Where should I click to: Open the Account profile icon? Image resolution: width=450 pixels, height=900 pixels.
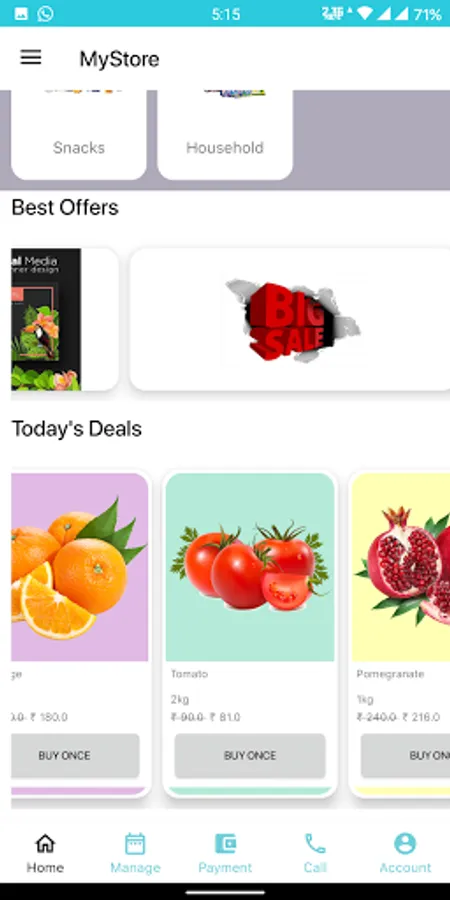(405, 843)
